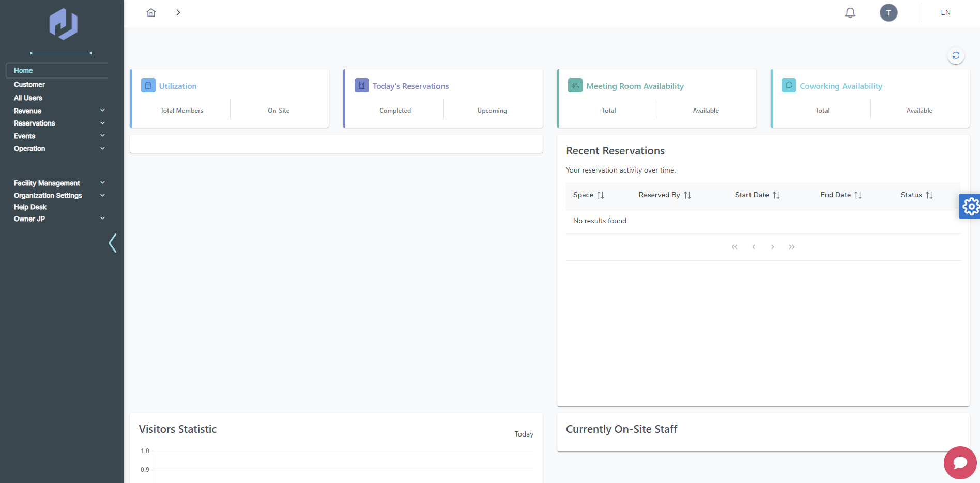Click the Recent Reservations heading

coord(615,151)
